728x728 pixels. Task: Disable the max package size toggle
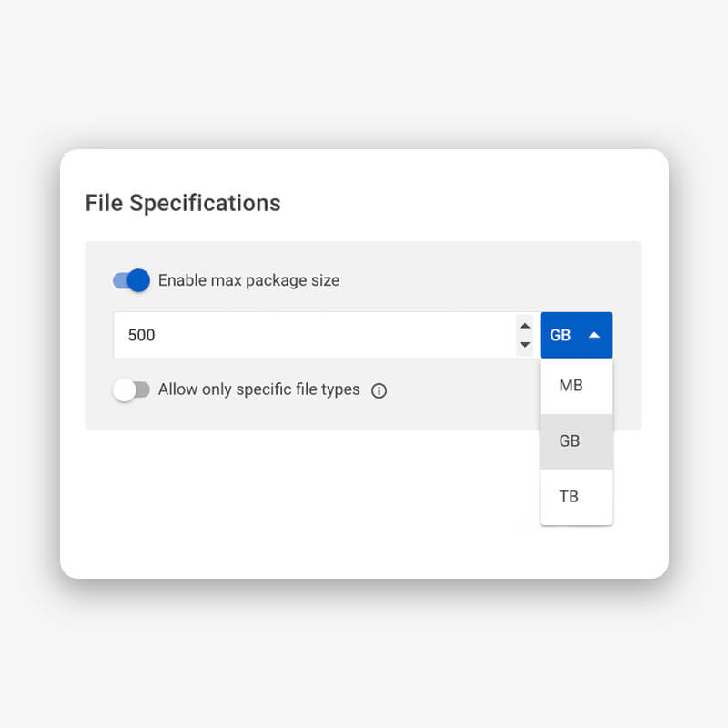pyautogui.click(x=130, y=280)
